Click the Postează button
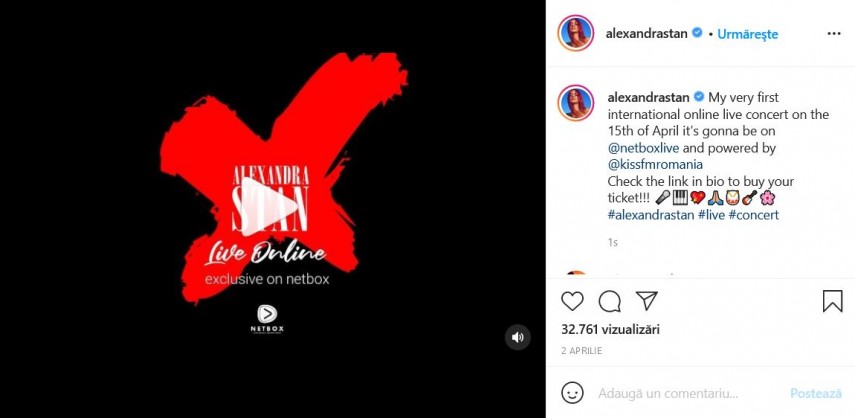This screenshot has height=418, width=855. 816,393
